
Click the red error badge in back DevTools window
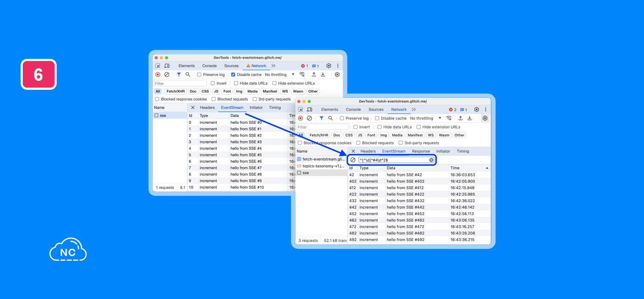pos(304,66)
